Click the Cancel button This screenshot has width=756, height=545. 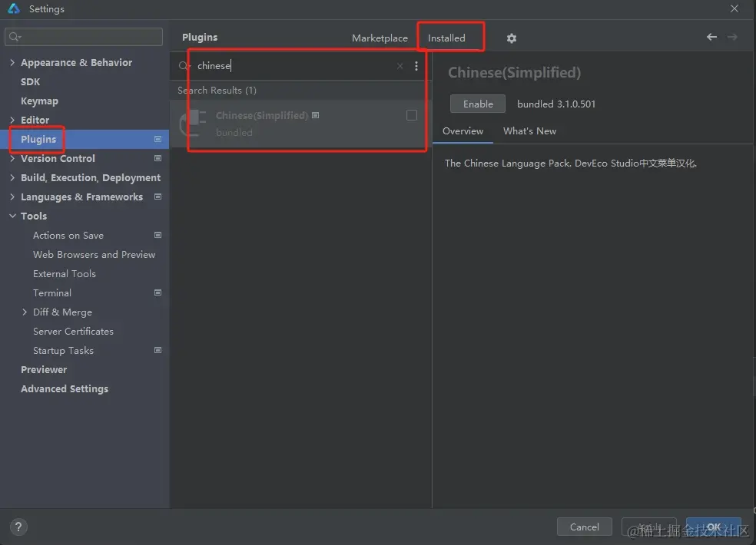coord(584,527)
